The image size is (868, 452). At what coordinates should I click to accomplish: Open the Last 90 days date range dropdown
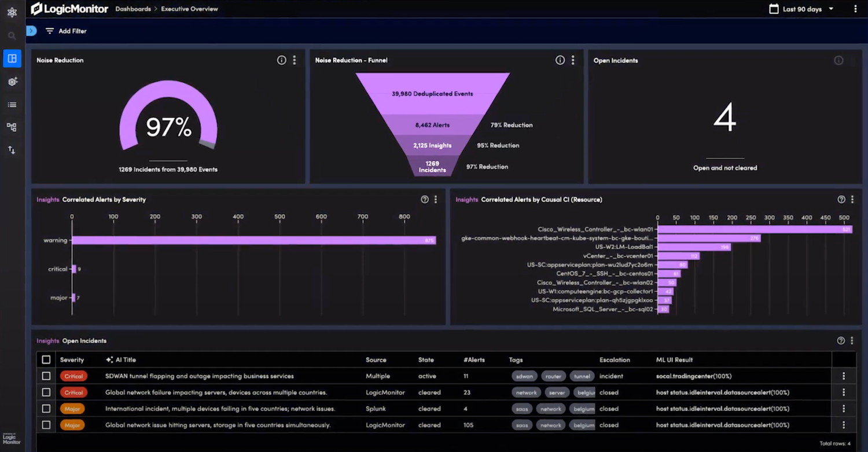[x=800, y=9]
